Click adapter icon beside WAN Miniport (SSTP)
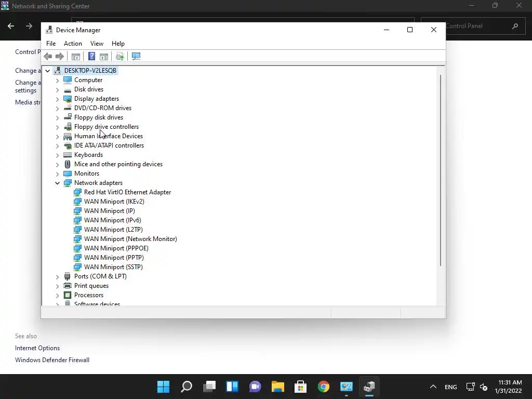Viewport: 532px width, 399px height. [78, 267]
